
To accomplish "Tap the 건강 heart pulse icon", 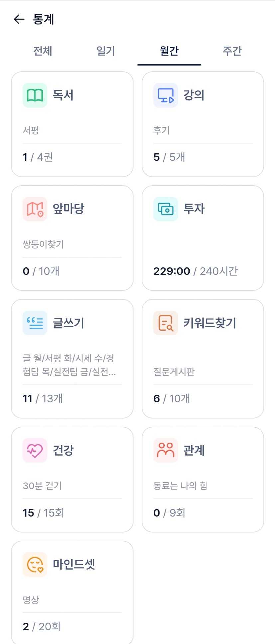I will [x=35, y=450].
